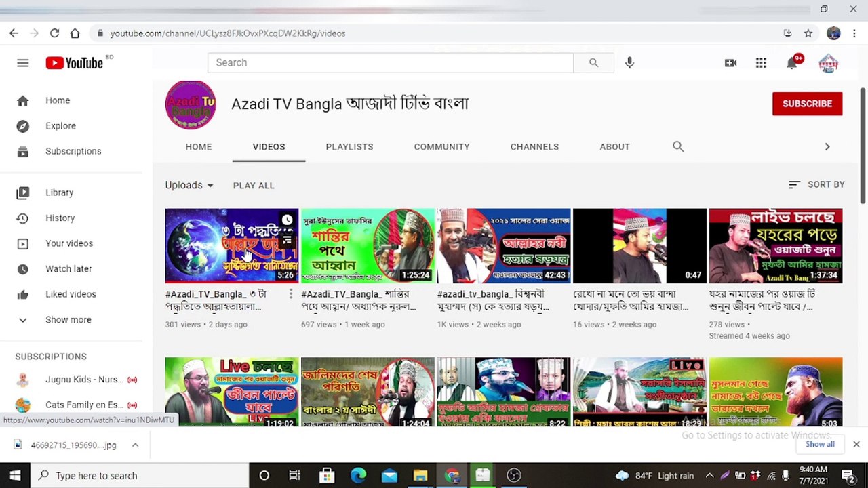This screenshot has height=488, width=868.
Task: Click the YouTube search field
Action: click(x=391, y=62)
